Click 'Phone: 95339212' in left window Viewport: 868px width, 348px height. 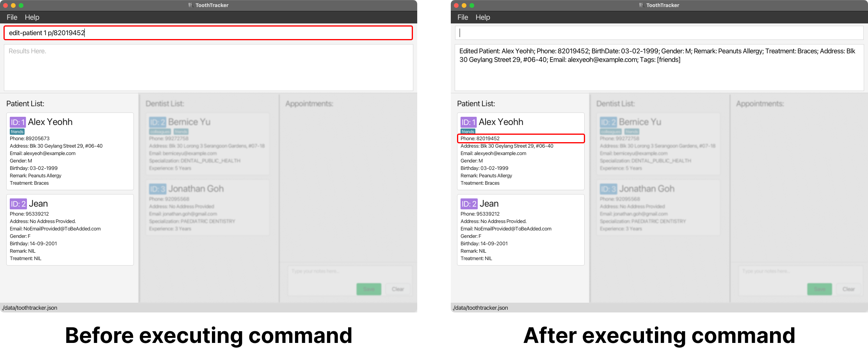[29, 214]
